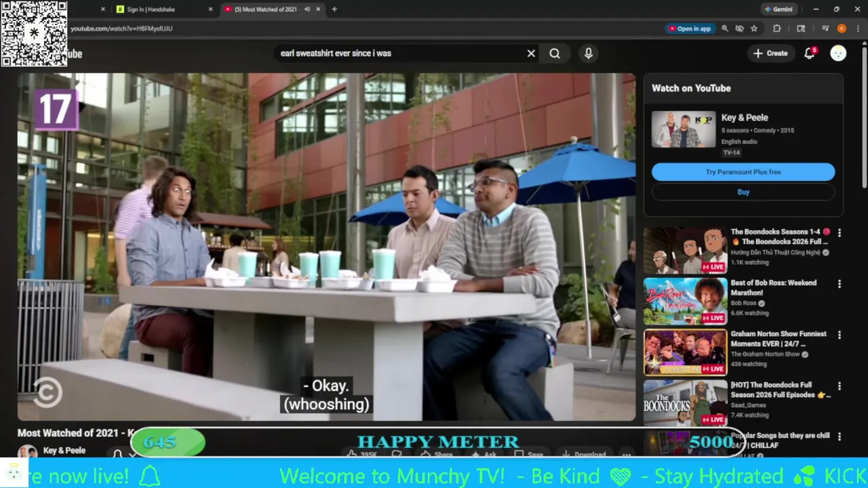This screenshot has height=488, width=868.
Task: Click the Buy button
Action: tap(743, 192)
